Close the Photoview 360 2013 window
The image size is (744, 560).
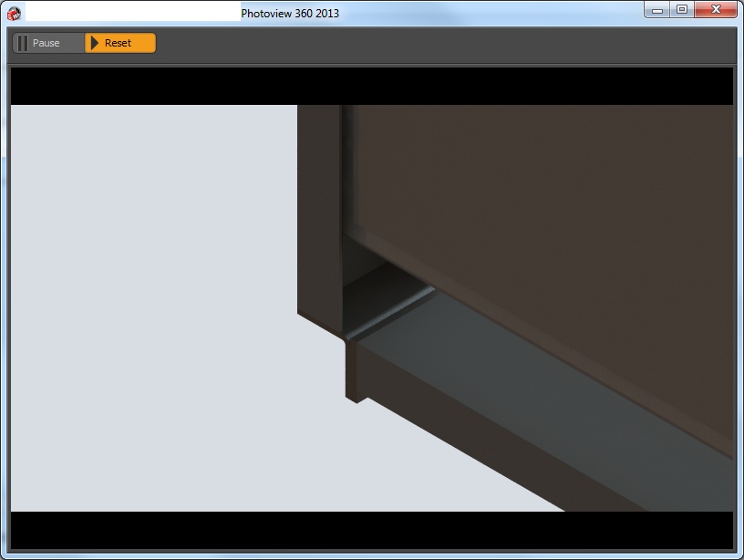click(x=716, y=10)
